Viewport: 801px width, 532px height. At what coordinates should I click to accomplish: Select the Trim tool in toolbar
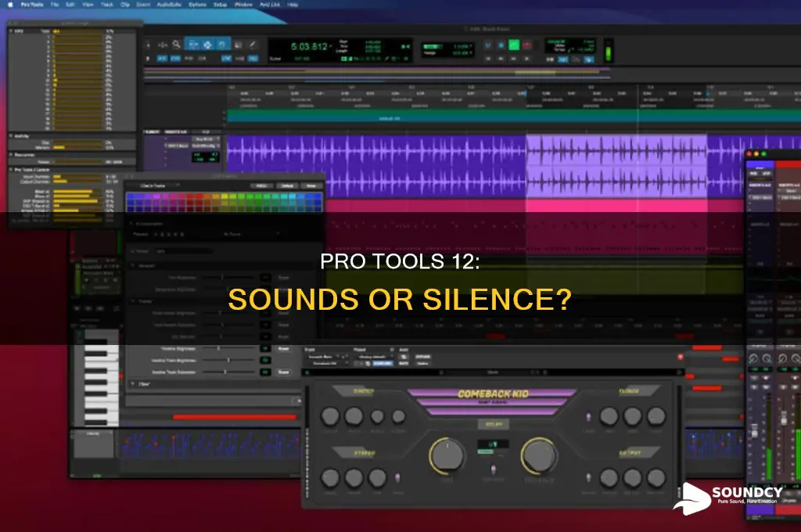[x=194, y=45]
